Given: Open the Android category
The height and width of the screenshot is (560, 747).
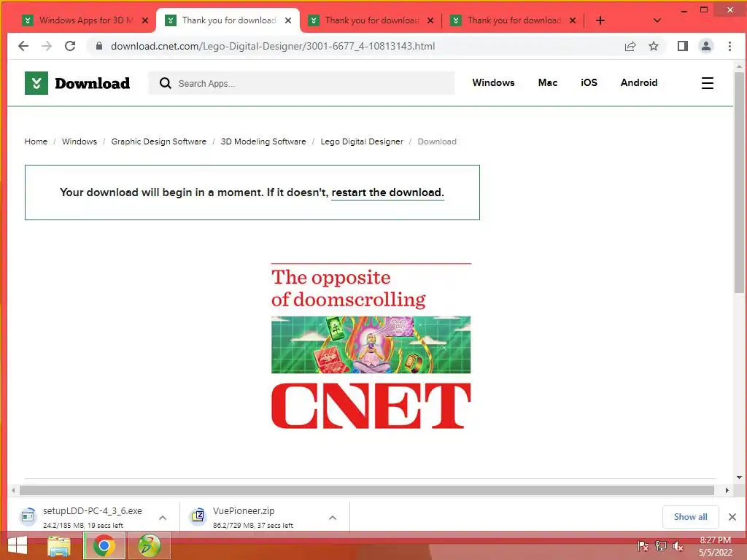Looking at the screenshot, I should 639,83.
